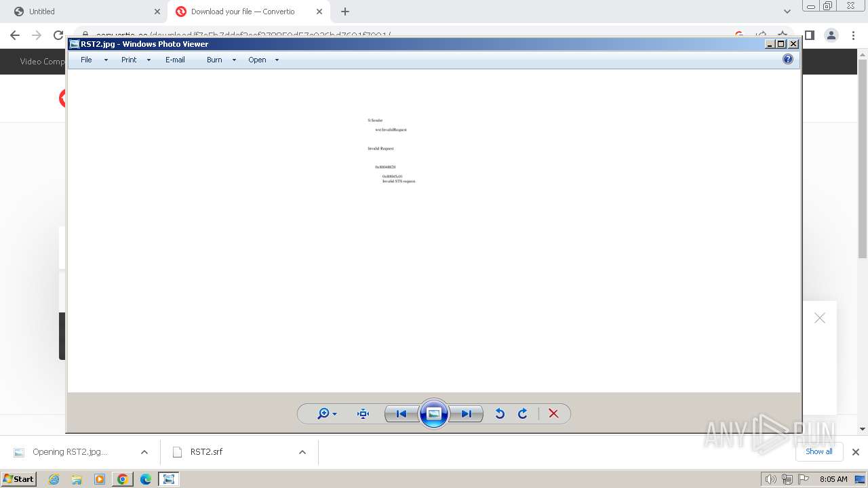The height and width of the screenshot is (488, 868).
Task: Click E-mail in the Photo Viewer toolbar
Action: pyautogui.click(x=175, y=60)
